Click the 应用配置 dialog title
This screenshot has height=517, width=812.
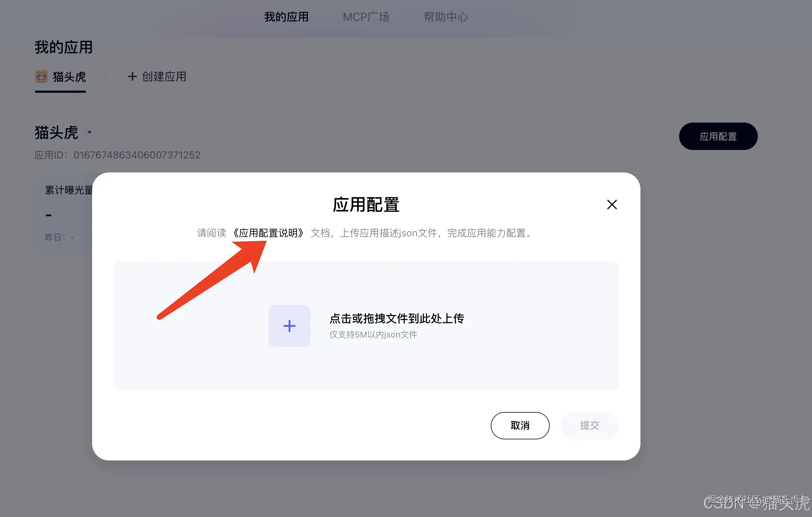tap(366, 205)
